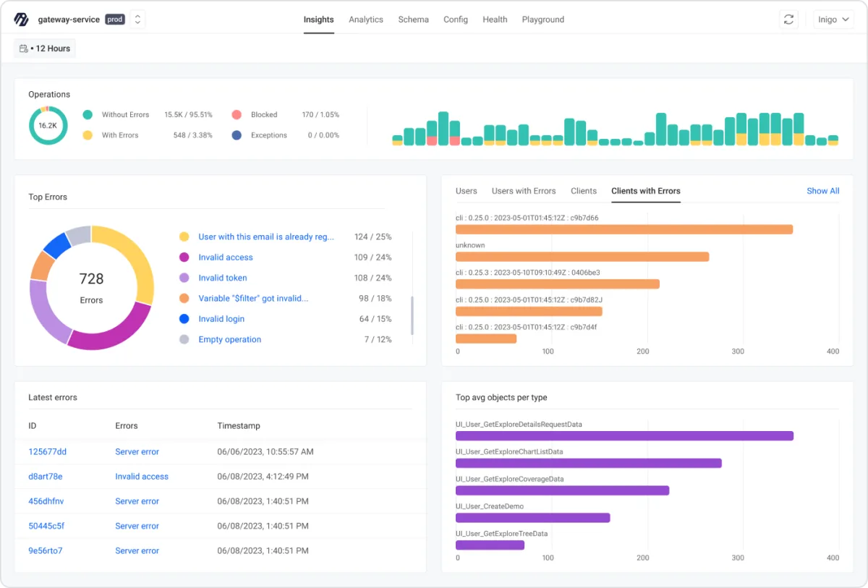Screen dimensions: 868x588
Task: Open error ID 125677dd
Action: click(x=48, y=452)
